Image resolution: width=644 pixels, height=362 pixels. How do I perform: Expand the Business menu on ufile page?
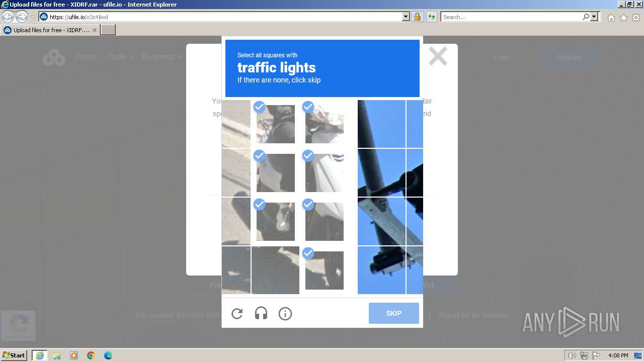pyautogui.click(x=161, y=57)
